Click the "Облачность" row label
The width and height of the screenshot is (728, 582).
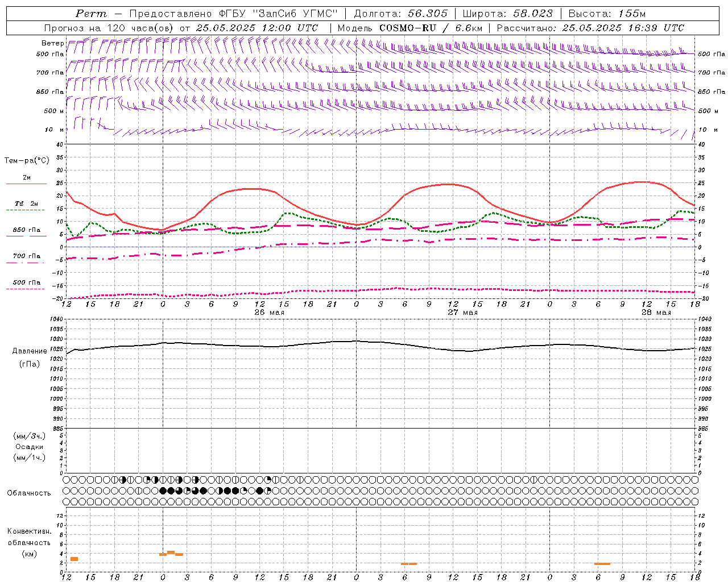coord(29,493)
